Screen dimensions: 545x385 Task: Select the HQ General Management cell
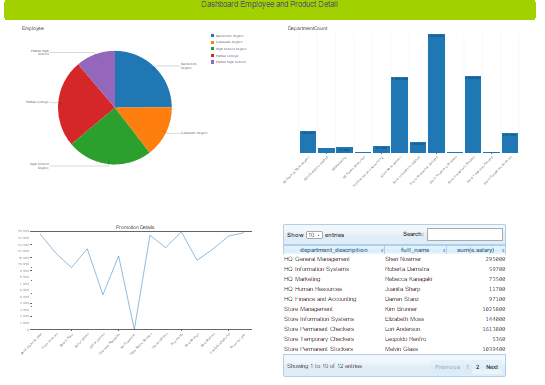point(317,259)
